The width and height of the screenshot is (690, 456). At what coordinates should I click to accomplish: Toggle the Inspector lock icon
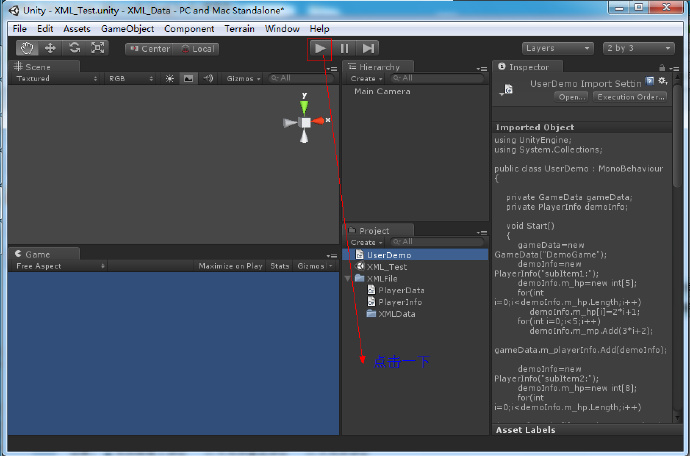(662, 67)
